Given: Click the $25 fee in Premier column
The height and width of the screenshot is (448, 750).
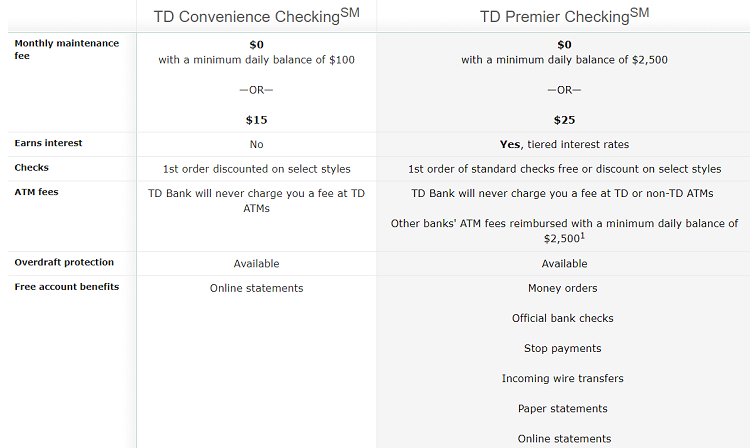Looking at the screenshot, I should tap(564, 120).
